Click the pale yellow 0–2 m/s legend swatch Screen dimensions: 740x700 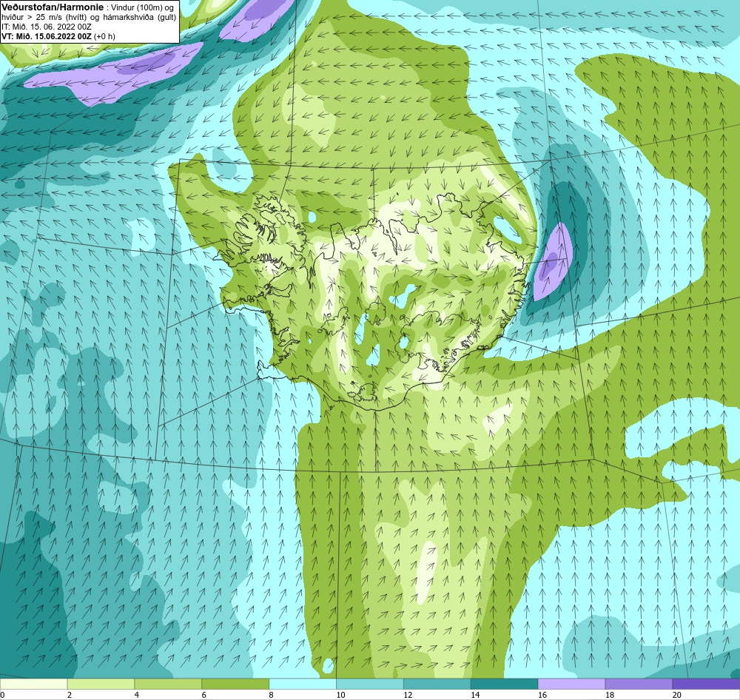[33, 684]
